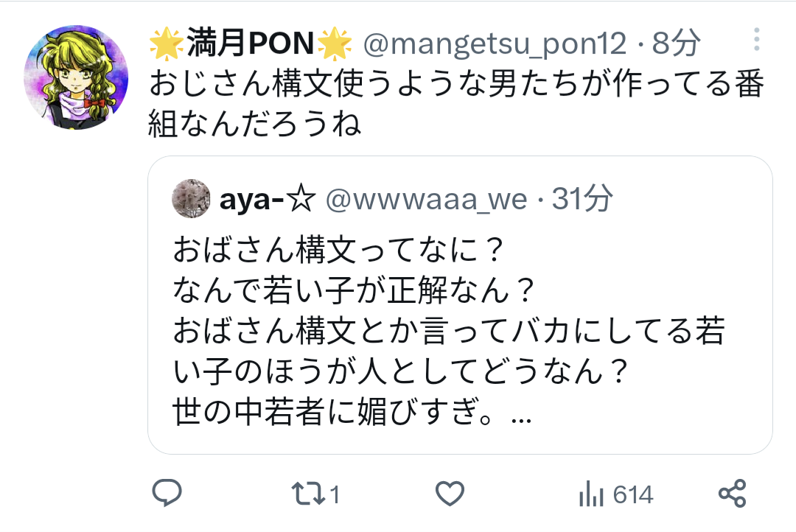Click the handle @mangetsu_pon12

click(x=495, y=43)
